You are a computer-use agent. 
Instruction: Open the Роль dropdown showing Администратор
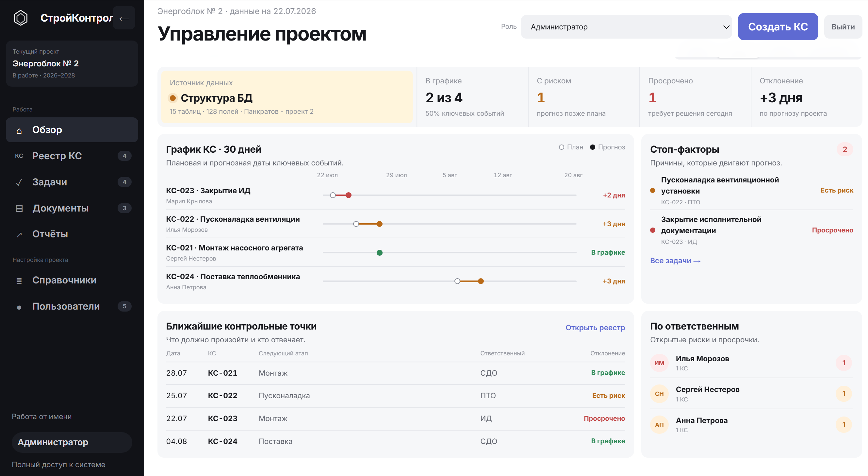626,26
